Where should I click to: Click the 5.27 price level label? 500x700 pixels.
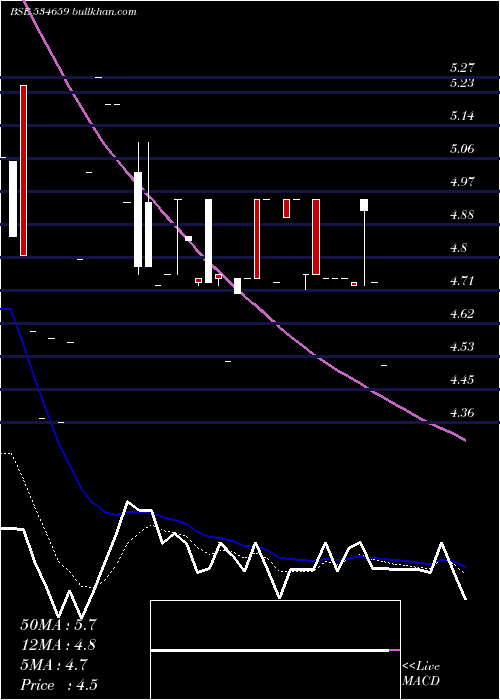tap(462, 68)
